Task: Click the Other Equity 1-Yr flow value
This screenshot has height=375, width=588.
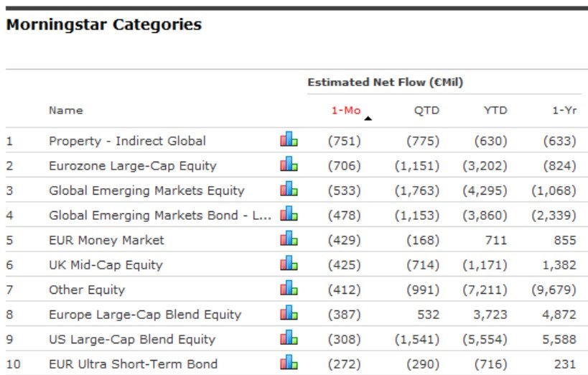Action: 559,290
